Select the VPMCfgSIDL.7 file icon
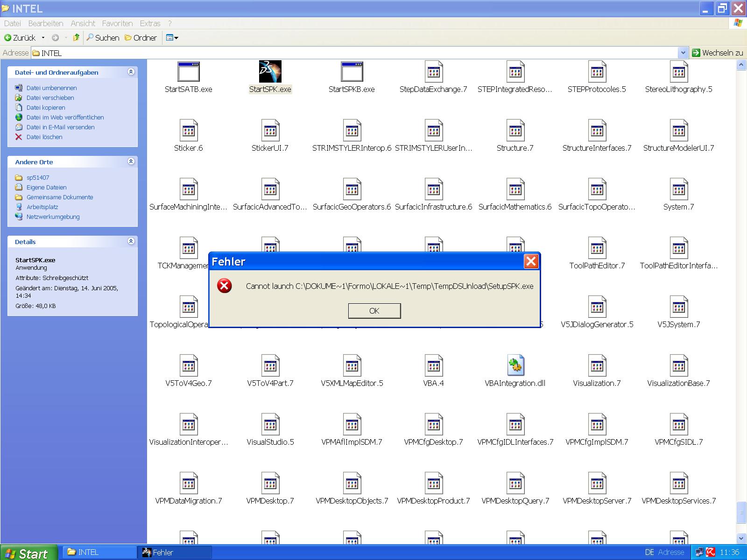Viewport: 747px width, 560px height. point(679,425)
